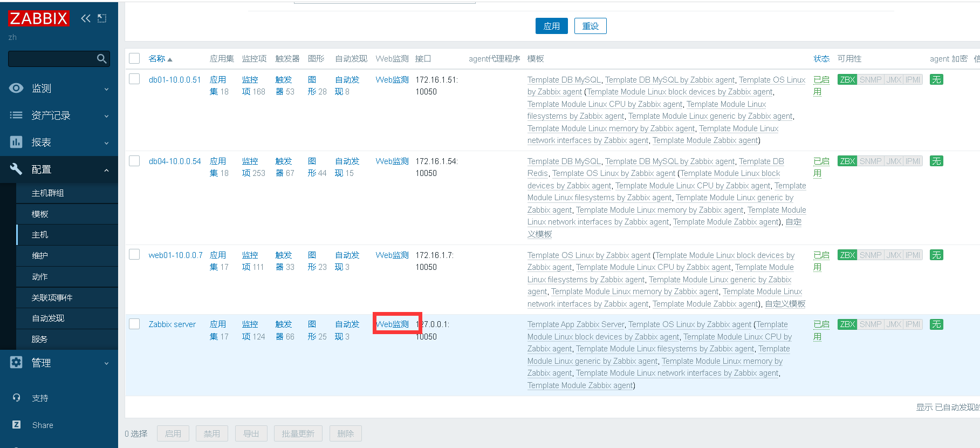Expand the 资产记录 menu chevron
Image resolution: width=980 pixels, height=448 pixels.
click(x=106, y=116)
